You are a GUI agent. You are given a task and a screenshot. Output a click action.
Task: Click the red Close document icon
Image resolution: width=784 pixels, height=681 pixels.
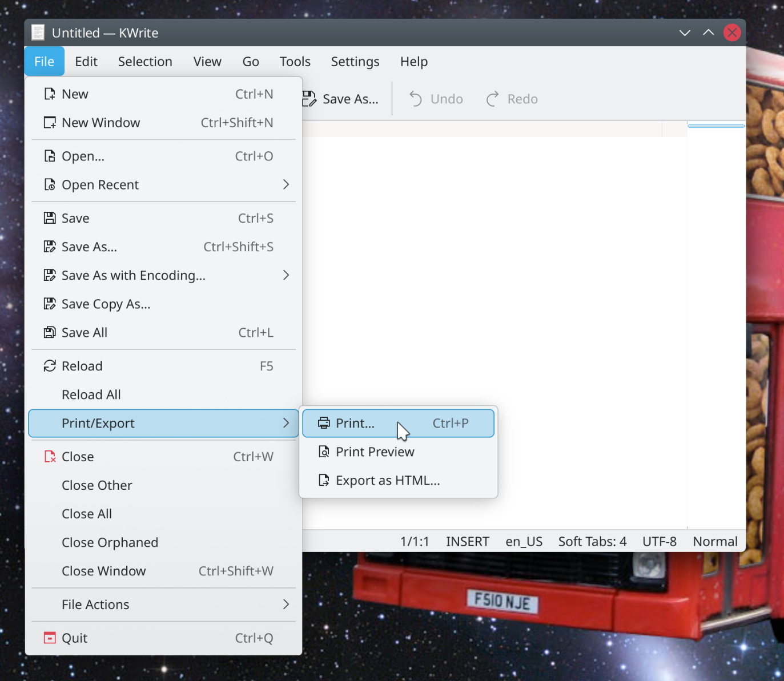(x=50, y=457)
